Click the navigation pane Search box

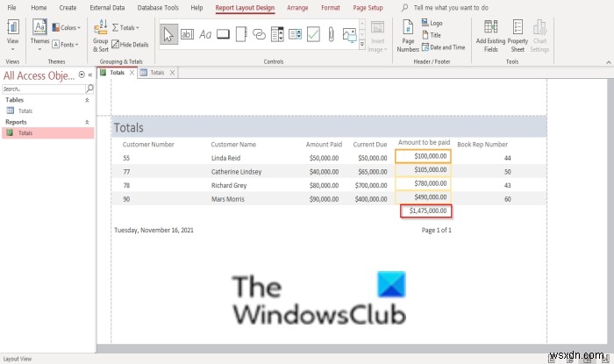44,89
